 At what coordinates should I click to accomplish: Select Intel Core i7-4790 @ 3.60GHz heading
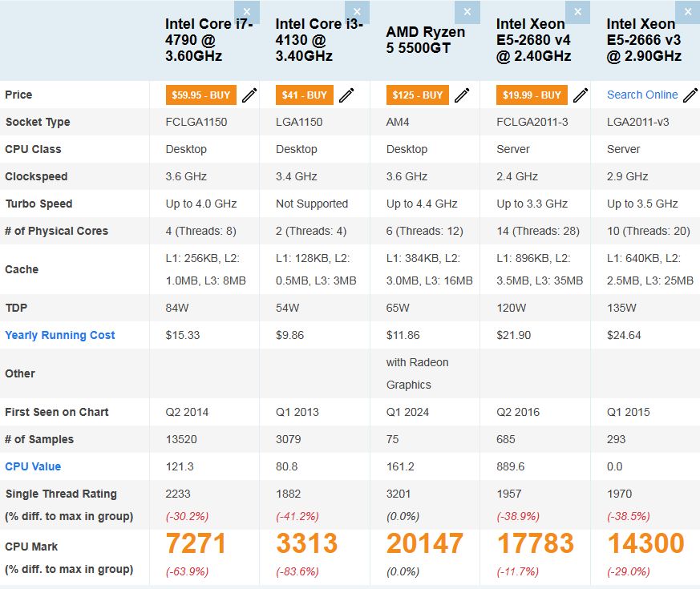[x=209, y=40]
